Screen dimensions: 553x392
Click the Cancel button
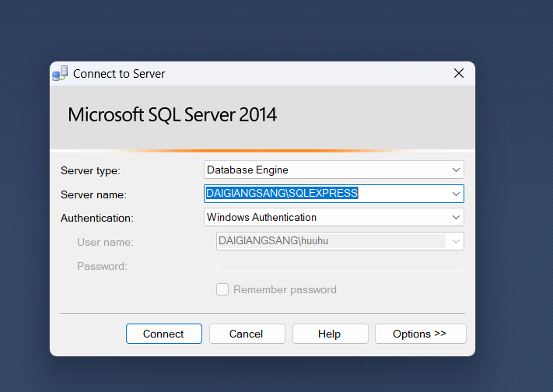tap(246, 334)
